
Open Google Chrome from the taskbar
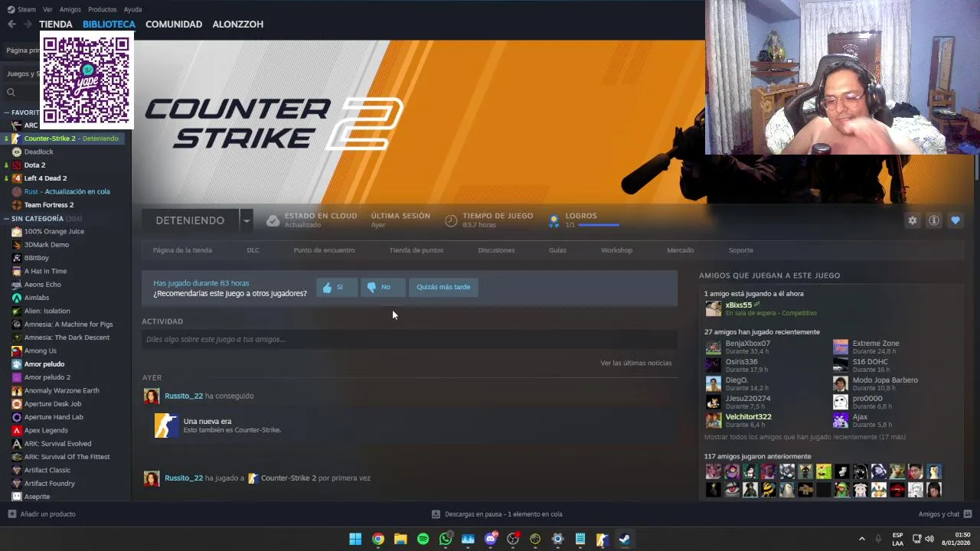tap(378, 539)
